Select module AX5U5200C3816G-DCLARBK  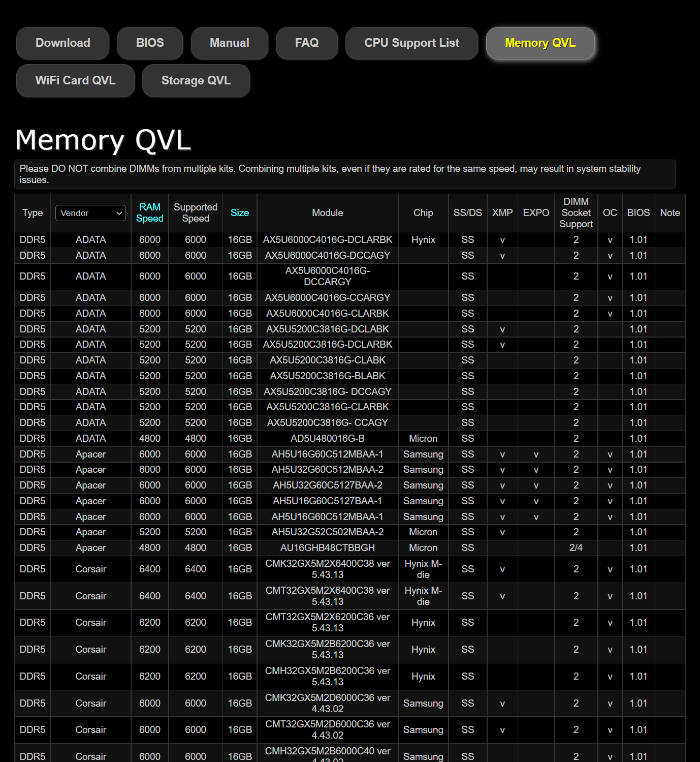(328, 345)
